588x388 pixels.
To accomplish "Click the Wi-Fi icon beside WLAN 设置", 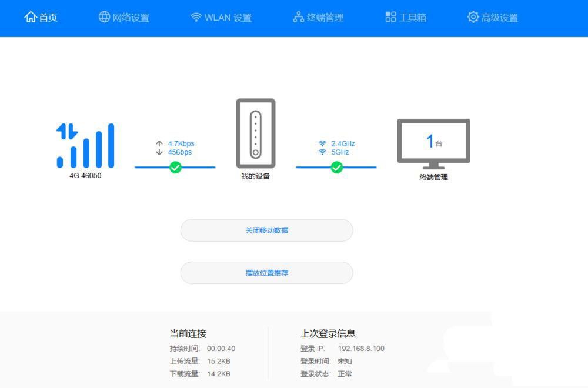I will [196, 17].
